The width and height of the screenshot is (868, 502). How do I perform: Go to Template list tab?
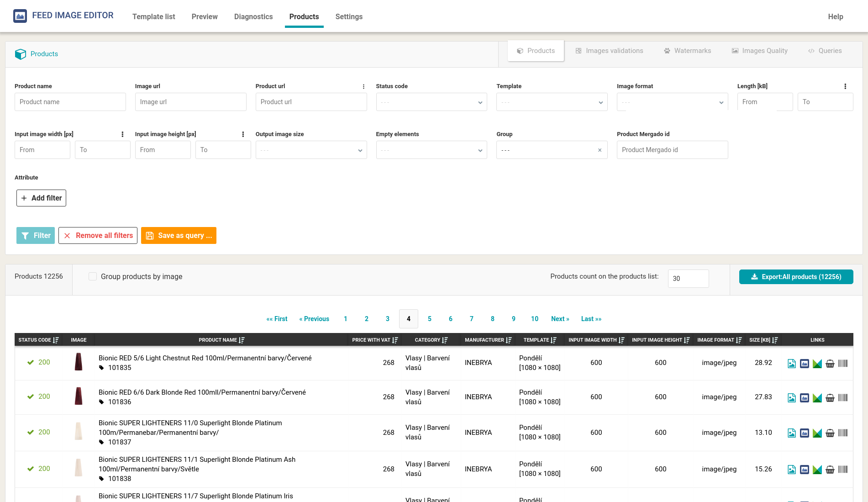(154, 16)
